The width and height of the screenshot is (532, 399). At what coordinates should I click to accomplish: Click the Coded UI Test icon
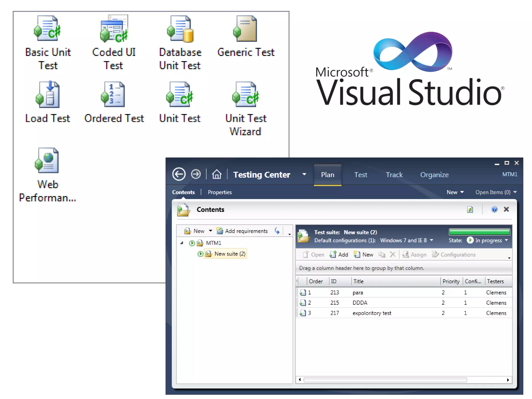(114, 29)
